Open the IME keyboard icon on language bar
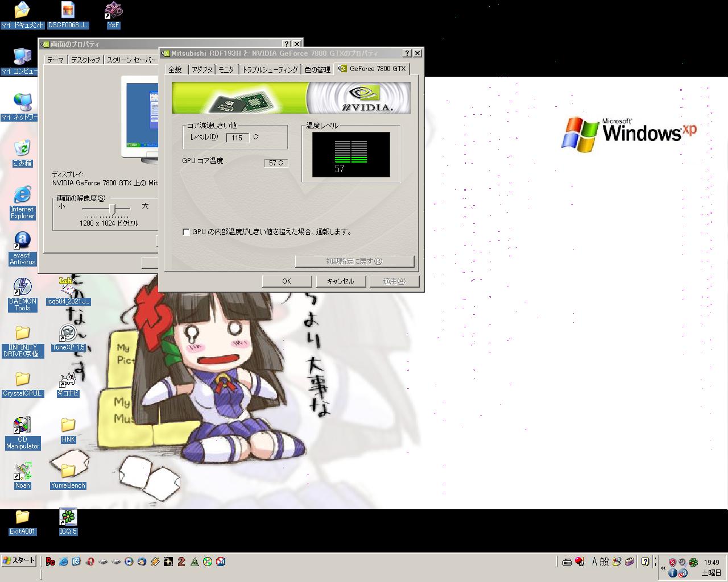Image resolution: width=728 pixels, height=582 pixels. coord(567,562)
